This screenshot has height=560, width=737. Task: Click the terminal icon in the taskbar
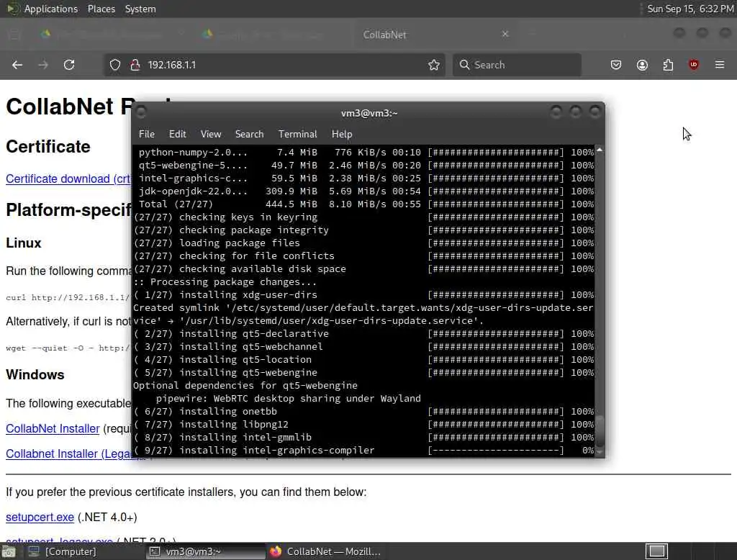pos(155,551)
